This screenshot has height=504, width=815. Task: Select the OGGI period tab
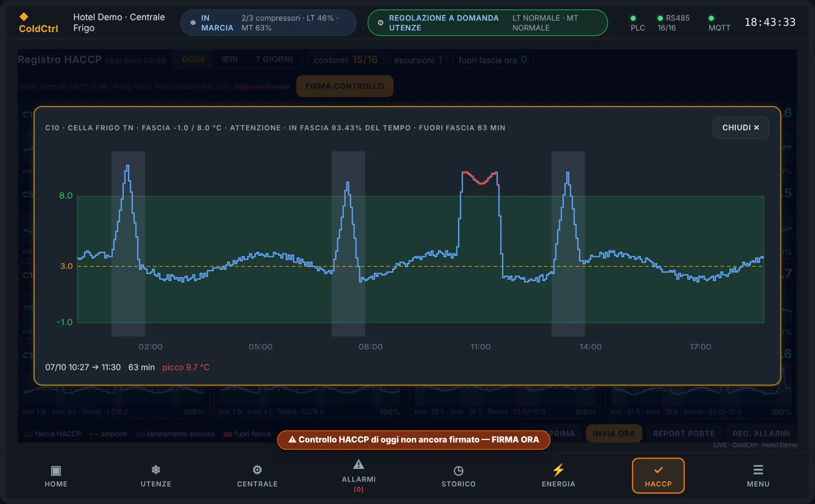tap(193, 59)
